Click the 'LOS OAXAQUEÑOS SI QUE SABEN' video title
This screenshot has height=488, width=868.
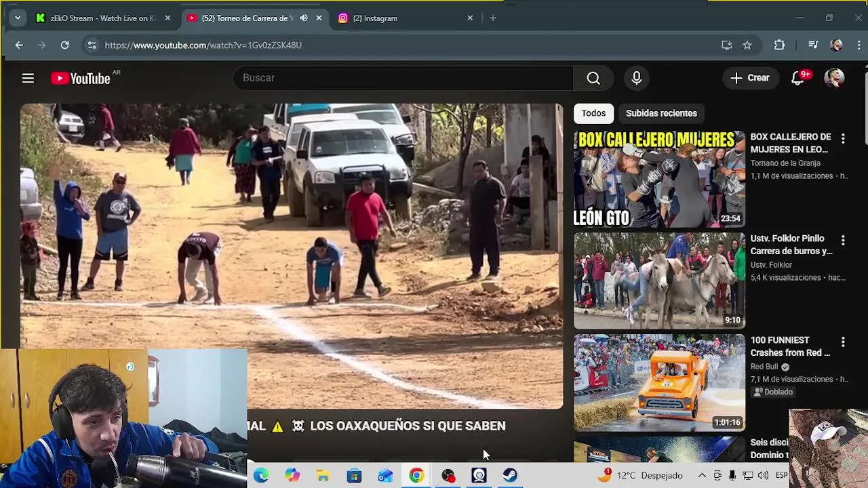(x=408, y=426)
